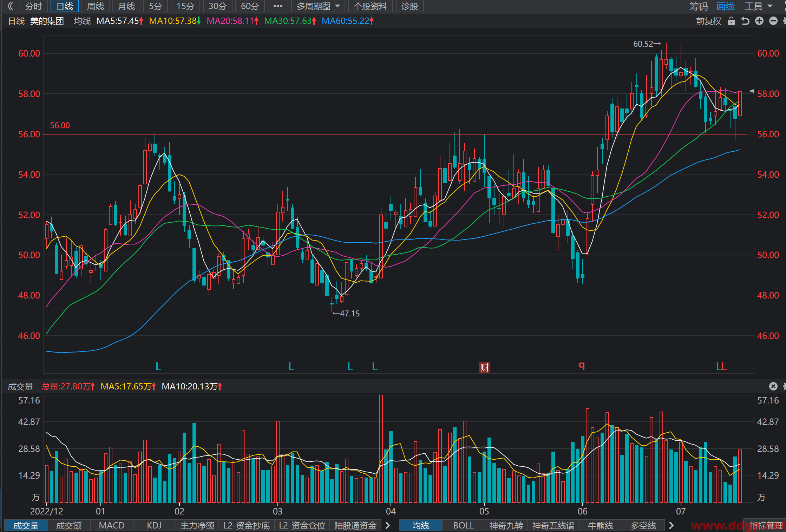This screenshot has height=532, width=786.
Task: Switch indicator to MACD tab
Action: point(112,525)
